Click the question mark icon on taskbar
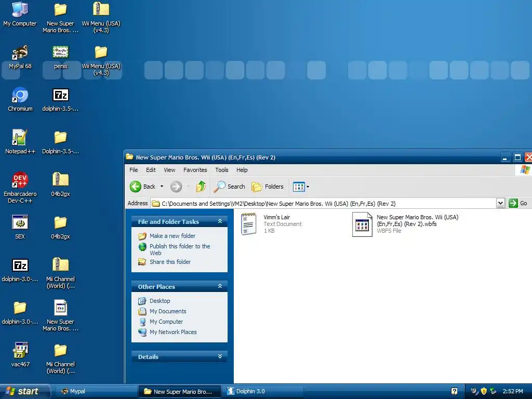This screenshot has width=532, height=399. pyautogui.click(x=454, y=391)
